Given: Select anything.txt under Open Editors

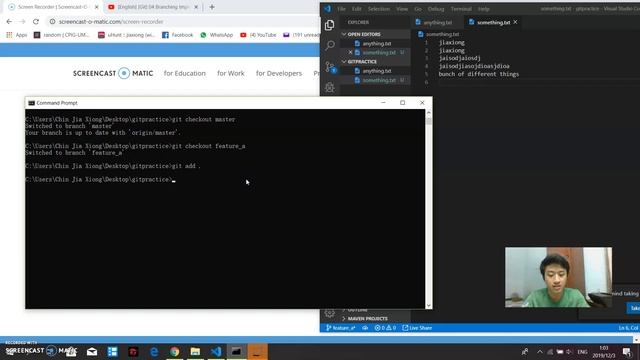Looking at the screenshot, I should [377, 43].
